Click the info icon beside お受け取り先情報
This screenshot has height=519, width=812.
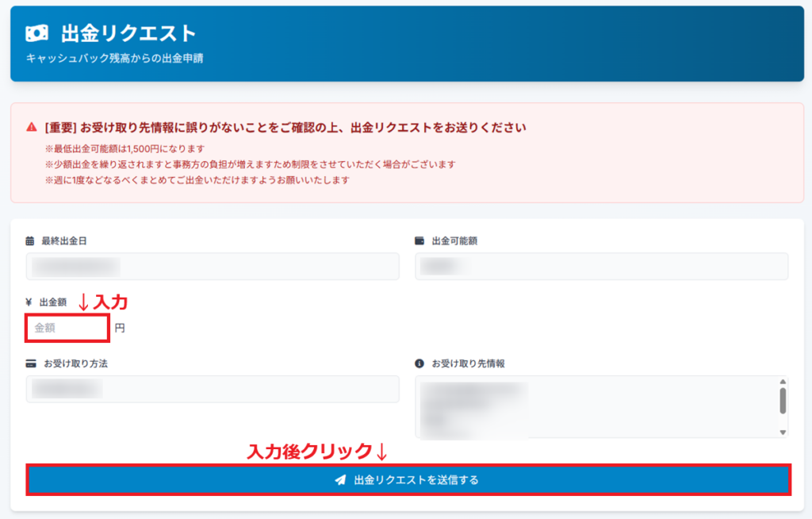point(419,363)
